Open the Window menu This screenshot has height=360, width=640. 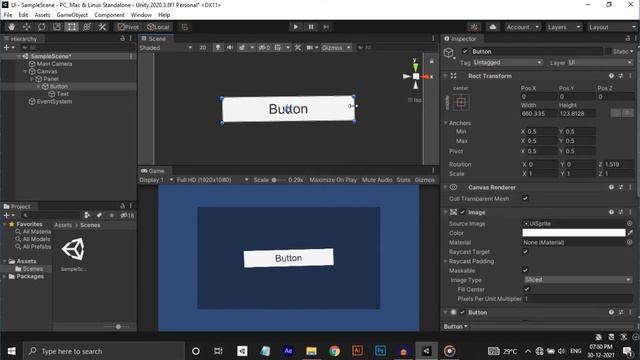141,15
